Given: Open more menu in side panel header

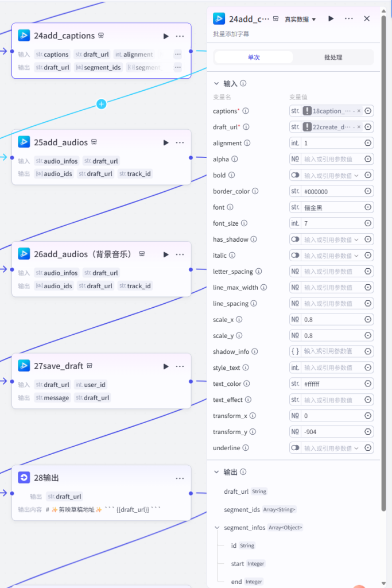Looking at the screenshot, I should click(349, 19).
